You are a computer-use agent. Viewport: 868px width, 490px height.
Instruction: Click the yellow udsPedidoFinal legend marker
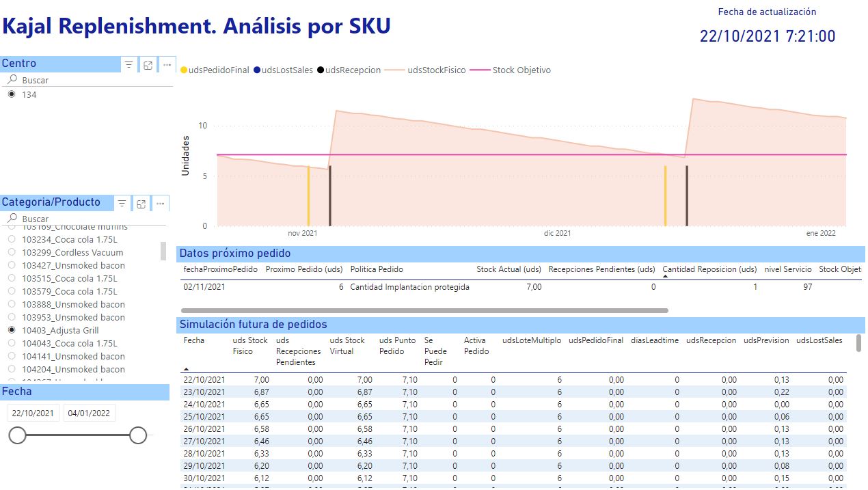tap(184, 70)
